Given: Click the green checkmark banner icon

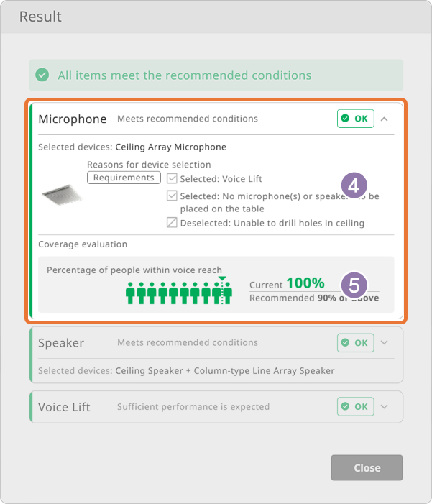Looking at the screenshot, I should pos(42,75).
